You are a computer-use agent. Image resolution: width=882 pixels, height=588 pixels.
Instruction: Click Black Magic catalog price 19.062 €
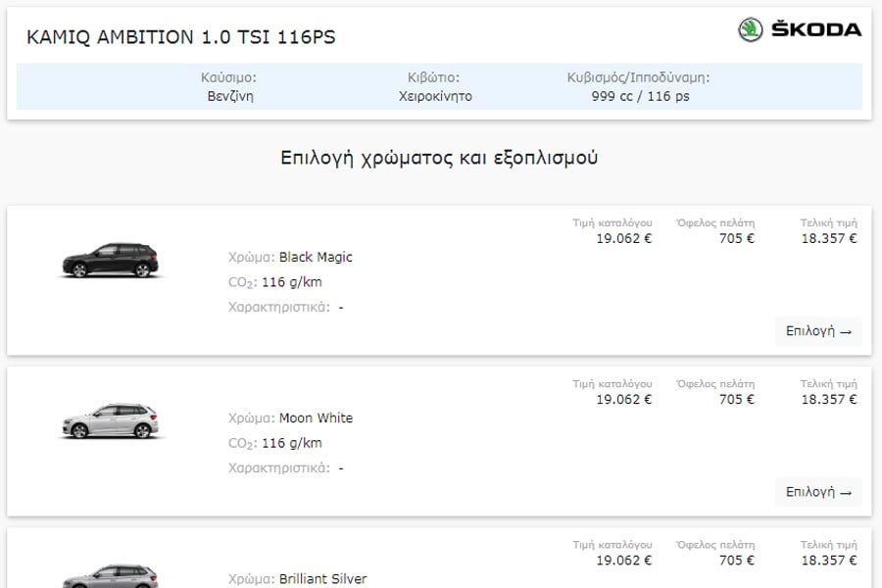[x=623, y=238]
